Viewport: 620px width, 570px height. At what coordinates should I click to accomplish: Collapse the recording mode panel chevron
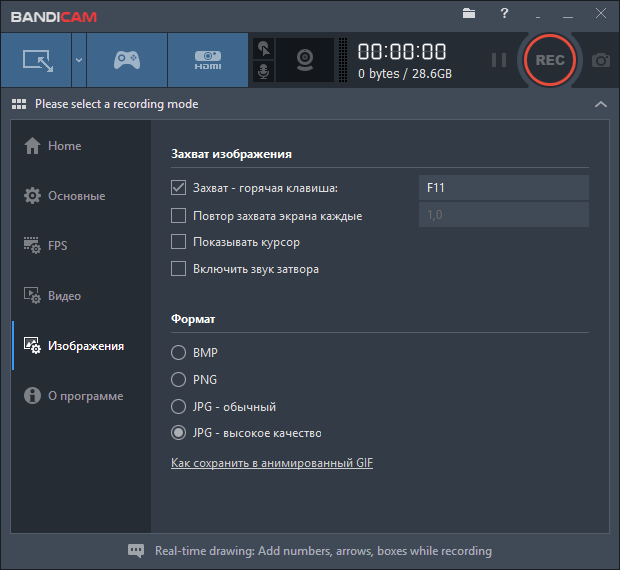[600, 104]
